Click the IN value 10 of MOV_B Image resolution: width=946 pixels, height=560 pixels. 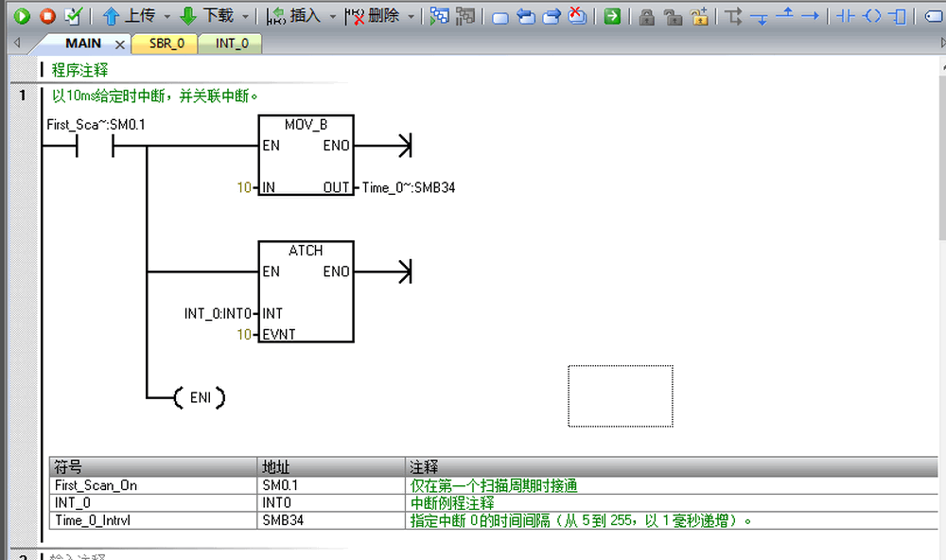click(244, 187)
